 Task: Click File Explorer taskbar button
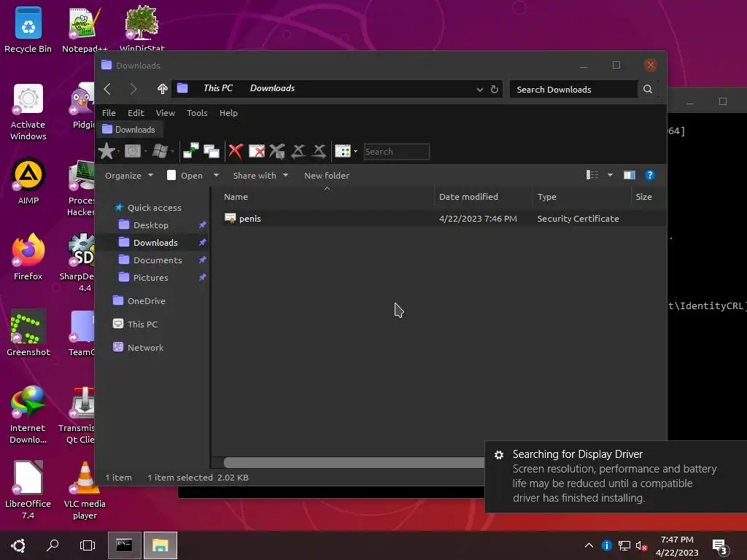[x=160, y=545]
